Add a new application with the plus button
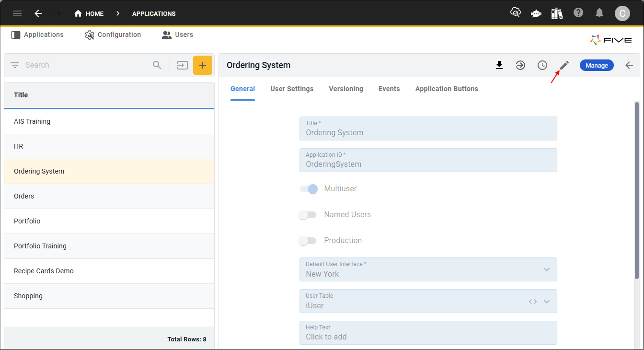This screenshot has height=350, width=644. click(203, 65)
